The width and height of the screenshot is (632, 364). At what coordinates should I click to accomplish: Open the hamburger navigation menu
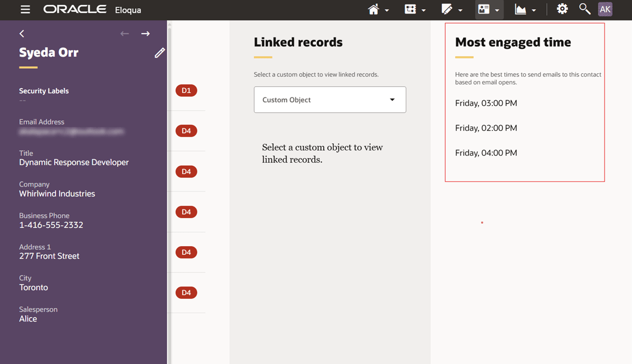(x=25, y=10)
